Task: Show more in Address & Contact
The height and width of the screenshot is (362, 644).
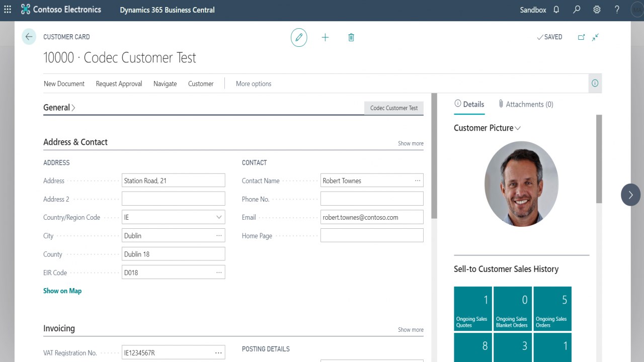Action: [411, 143]
